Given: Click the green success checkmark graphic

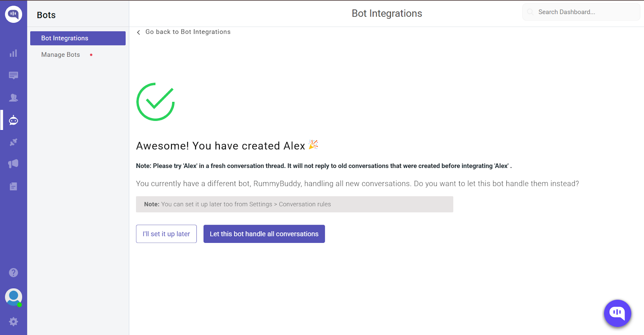Looking at the screenshot, I should pyautogui.click(x=155, y=101).
